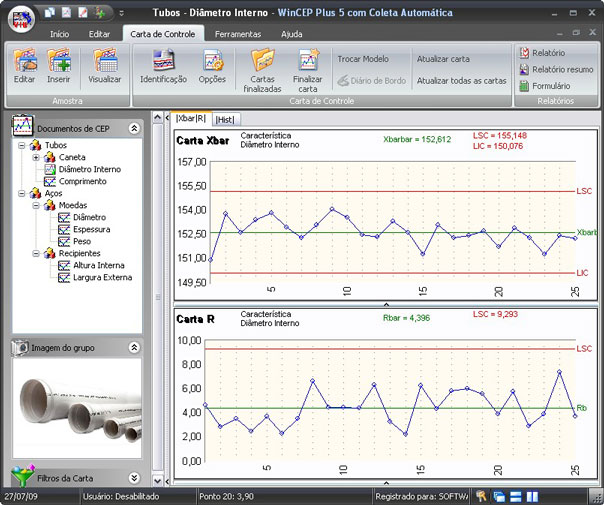Open the Relatório report icon
This screenshot has height=505, width=604.
(x=524, y=53)
